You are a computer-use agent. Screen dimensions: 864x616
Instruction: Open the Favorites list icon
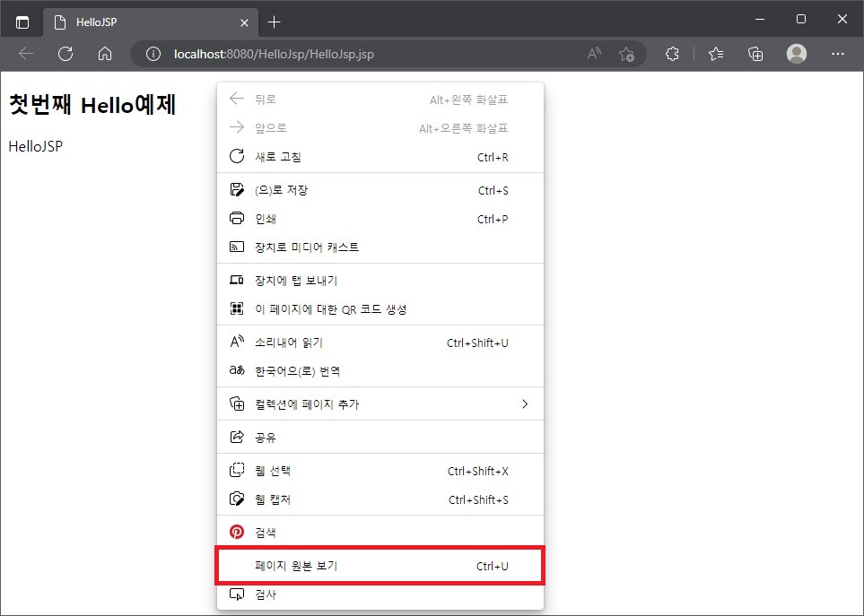(716, 54)
